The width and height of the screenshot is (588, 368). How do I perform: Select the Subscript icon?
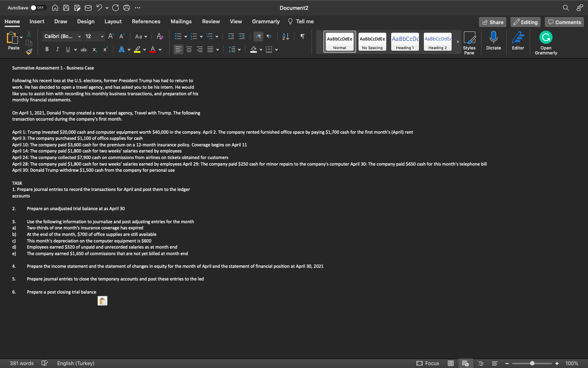94,49
